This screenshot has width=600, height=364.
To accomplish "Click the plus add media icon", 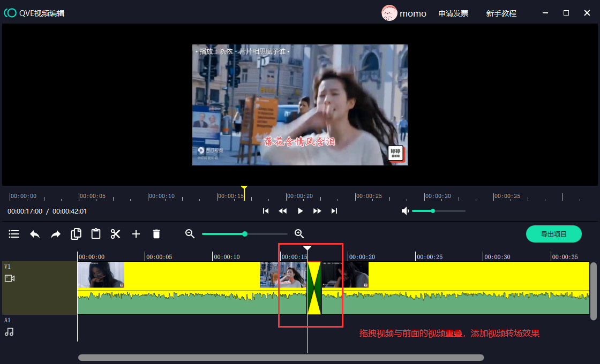I will (136, 234).
